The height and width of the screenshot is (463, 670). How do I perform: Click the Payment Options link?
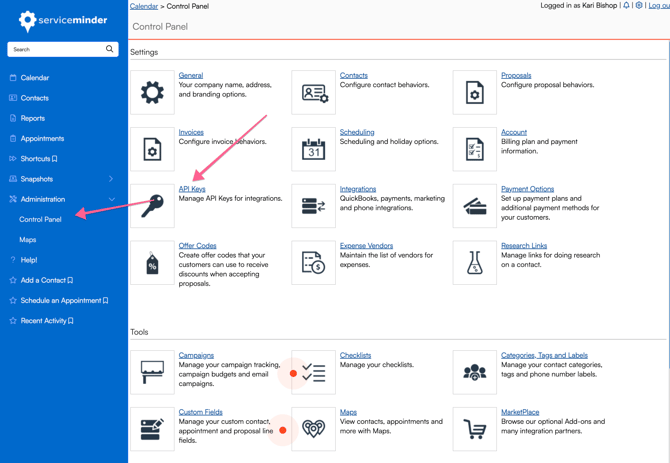[527, 189]
